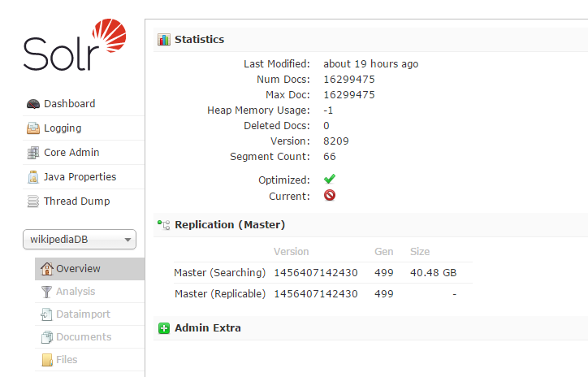Open Thread Dump page
Viewport: 588px width, 377px height.
[x=77, y=201]
